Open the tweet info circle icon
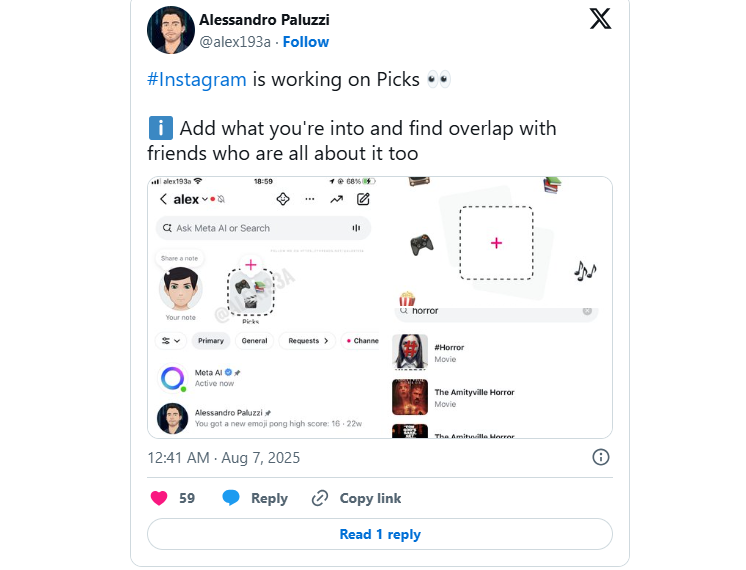This screenshot has width=746, height=570. coord(600,457)
